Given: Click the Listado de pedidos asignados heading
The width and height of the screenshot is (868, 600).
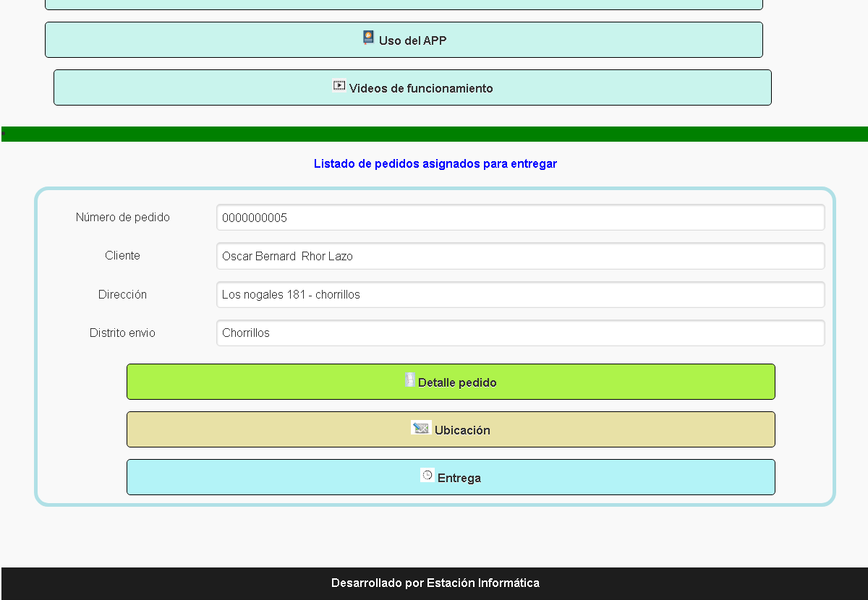Looking at the screenshot, I should click(x=435, y=164).
